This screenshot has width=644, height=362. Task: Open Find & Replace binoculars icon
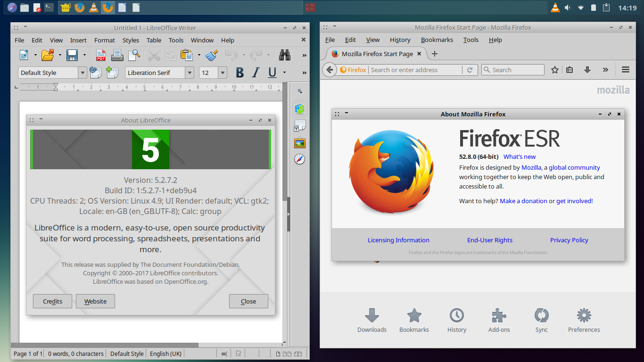pos(284,55)
